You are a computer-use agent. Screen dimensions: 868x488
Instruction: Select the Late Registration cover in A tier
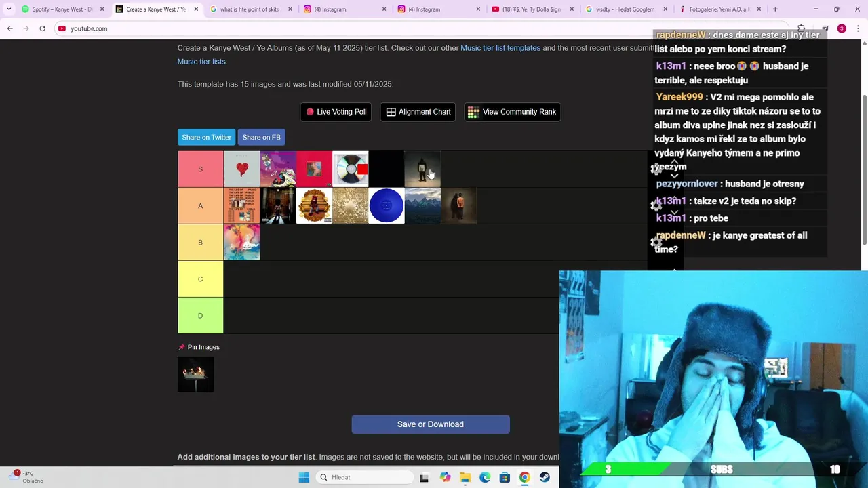pyautogui.click(x=278, y=205)
